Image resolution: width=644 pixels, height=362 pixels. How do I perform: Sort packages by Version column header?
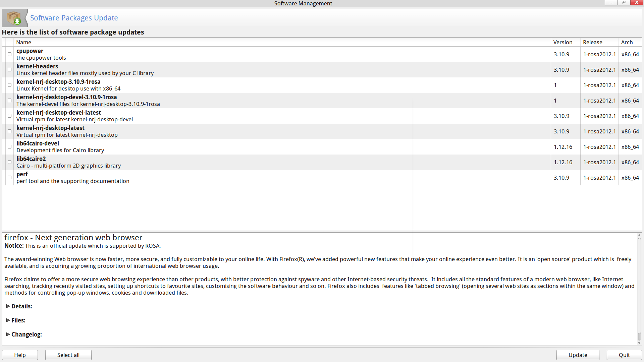(562, 42)
